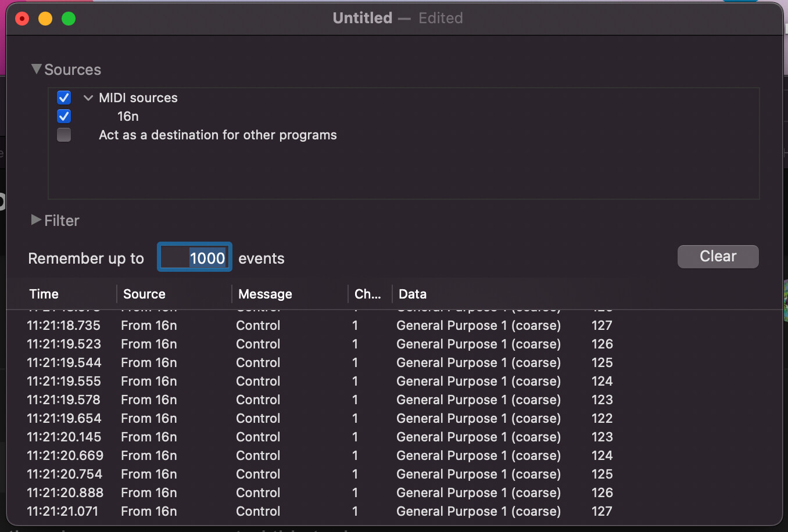788x532 pixels.
Task: Click Control in the 11:21:19.578 row
Action: [x=258, y=400]
